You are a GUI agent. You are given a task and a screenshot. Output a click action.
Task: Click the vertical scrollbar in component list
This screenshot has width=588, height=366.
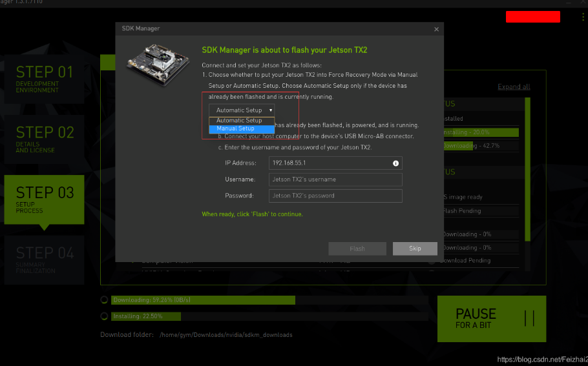528,169
